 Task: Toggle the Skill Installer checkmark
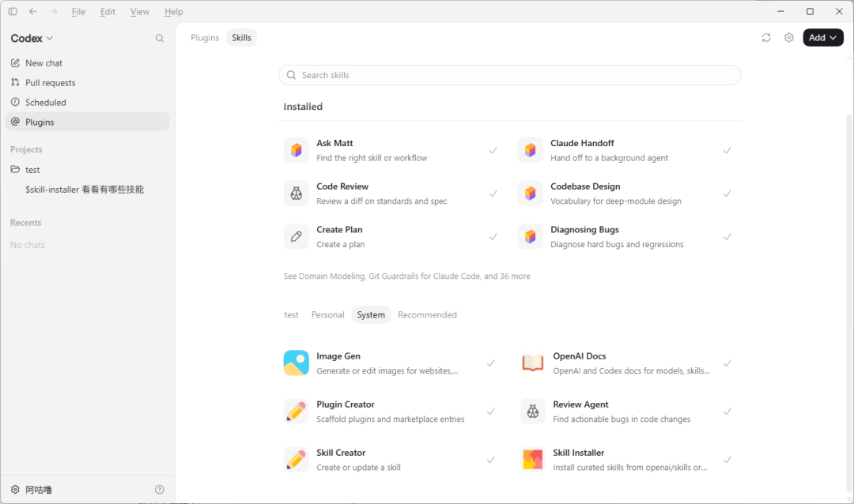727,460
